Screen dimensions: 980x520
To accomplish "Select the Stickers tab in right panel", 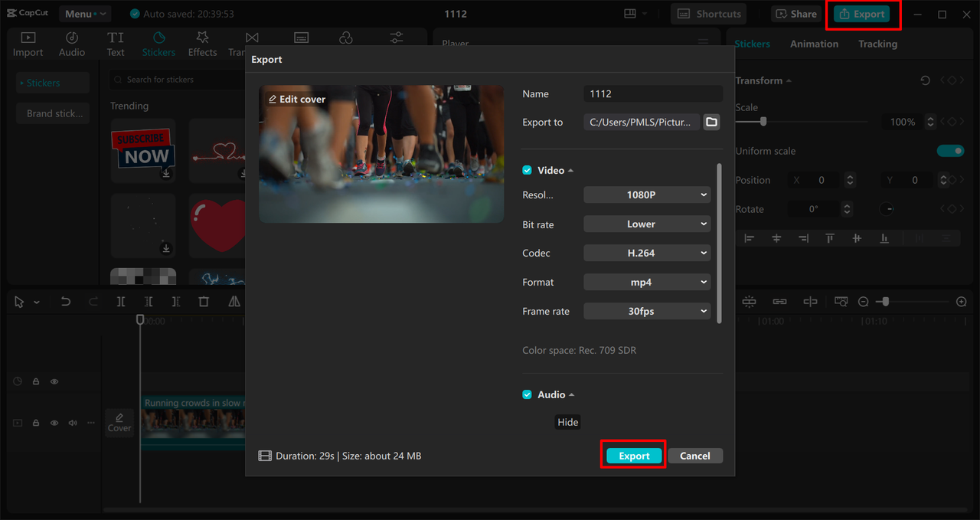I will coord(753,44).
